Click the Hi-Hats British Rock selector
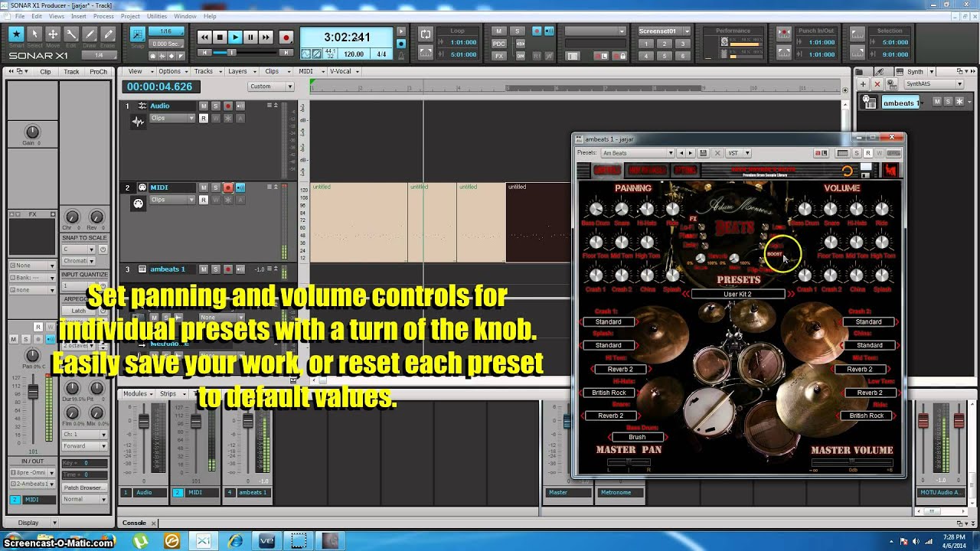This screenshot has height=551, width=980. coord(609,393)
